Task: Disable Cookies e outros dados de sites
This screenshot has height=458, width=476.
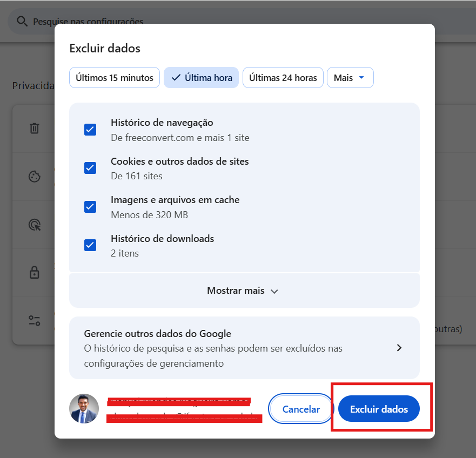Action: click(x=90, y=168)
